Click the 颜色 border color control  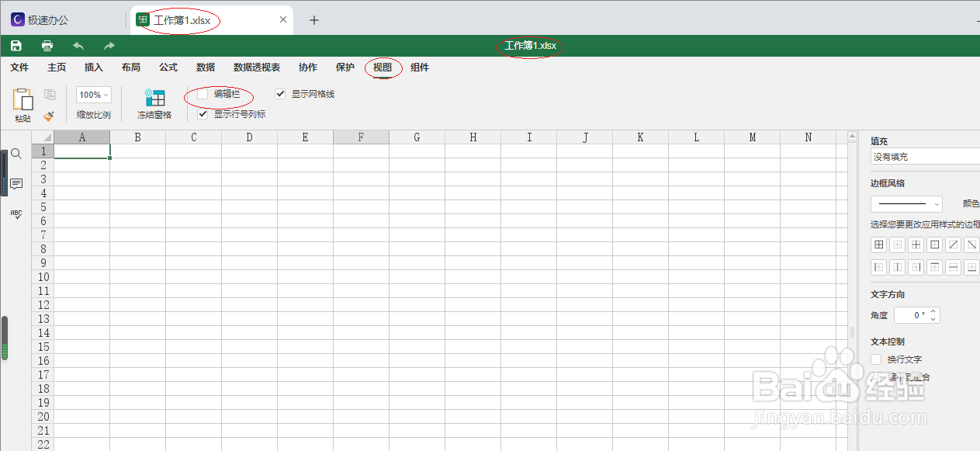pos(971,203)
